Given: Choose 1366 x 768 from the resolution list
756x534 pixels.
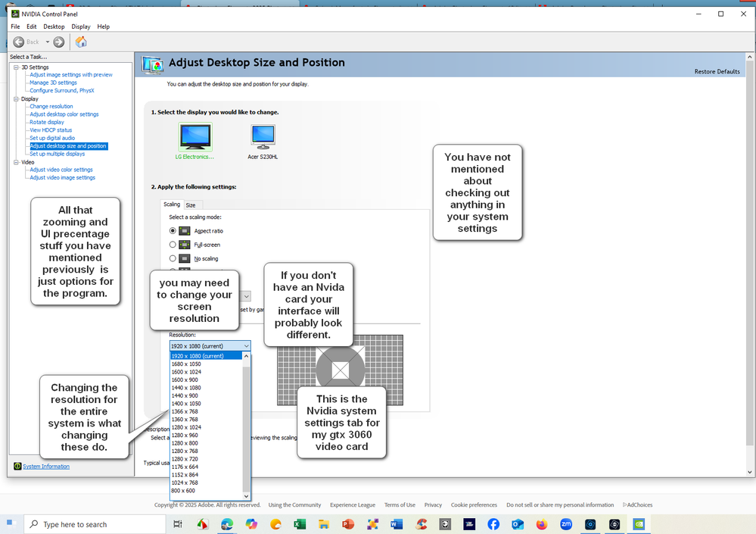Looking at the screenshot, I should (206, 411).
